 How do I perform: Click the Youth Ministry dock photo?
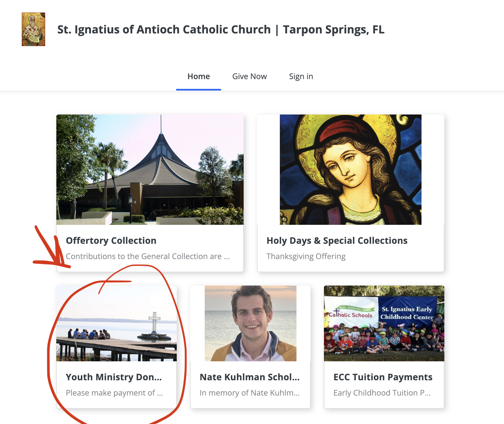[116, 324]
